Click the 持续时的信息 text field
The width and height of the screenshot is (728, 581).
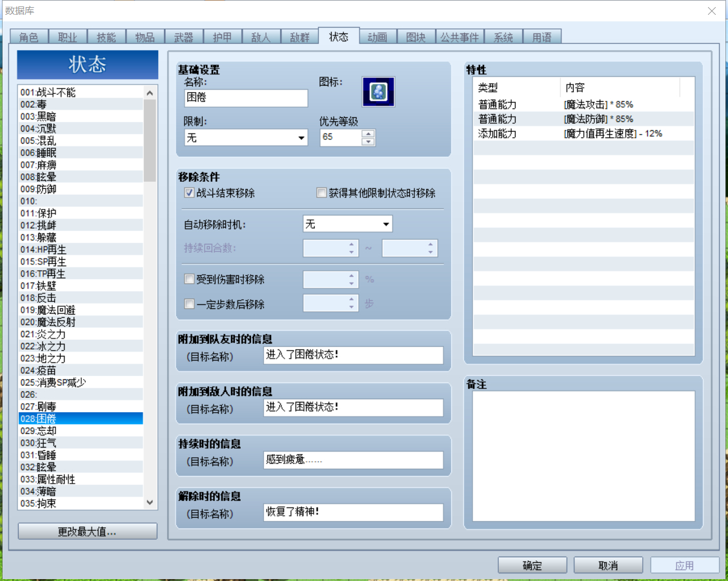[353, 460]
